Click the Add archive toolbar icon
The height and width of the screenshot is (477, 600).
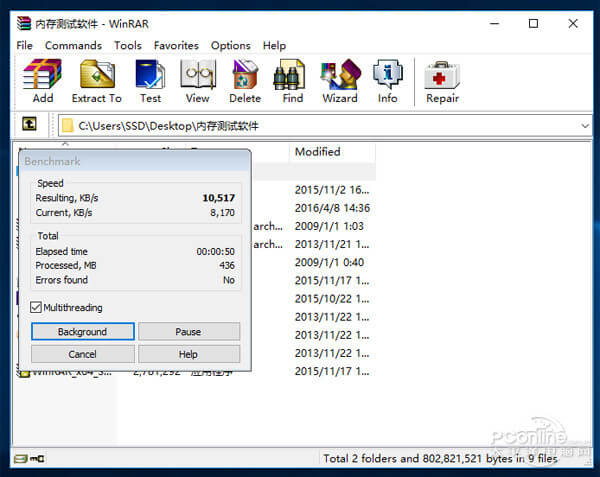click(43, 76)
